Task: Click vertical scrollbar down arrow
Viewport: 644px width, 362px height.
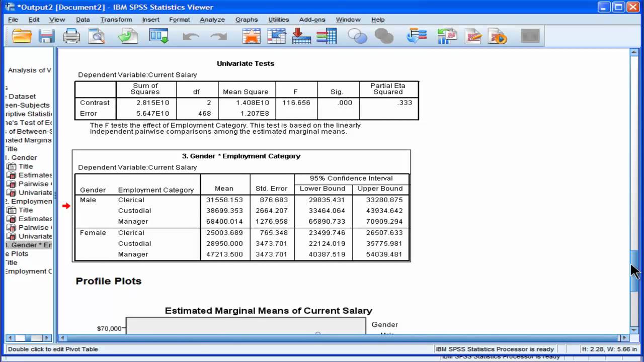Action: coord(634,330)
